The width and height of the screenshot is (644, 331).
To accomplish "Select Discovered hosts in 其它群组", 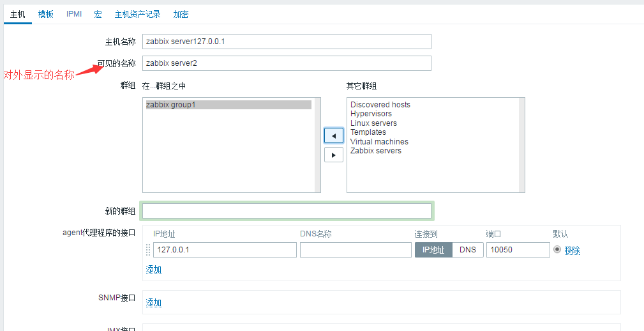I will 380,105.
